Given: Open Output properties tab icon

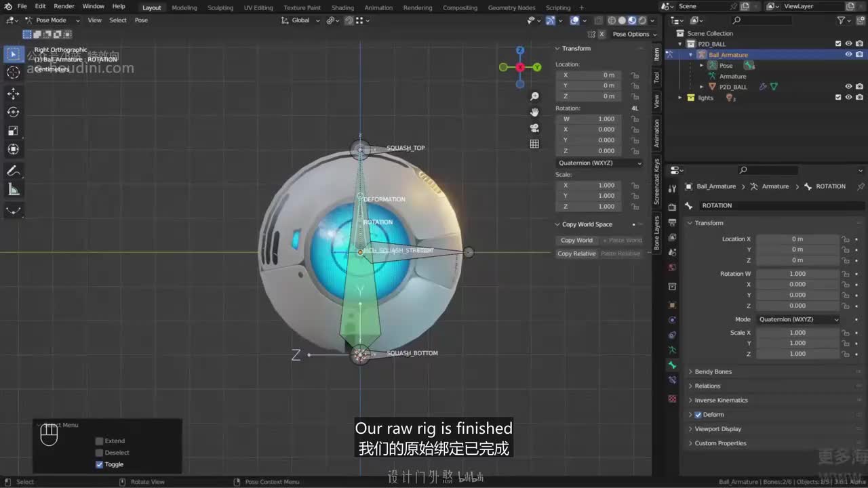Looking at the screenshot, I should 672,222.
